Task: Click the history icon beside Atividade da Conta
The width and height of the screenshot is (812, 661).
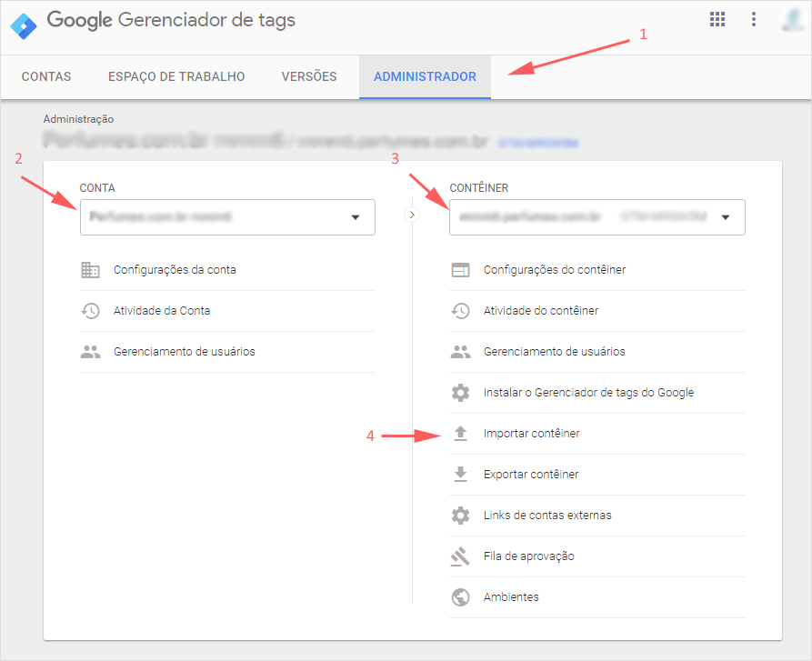Action: point(90,311)
